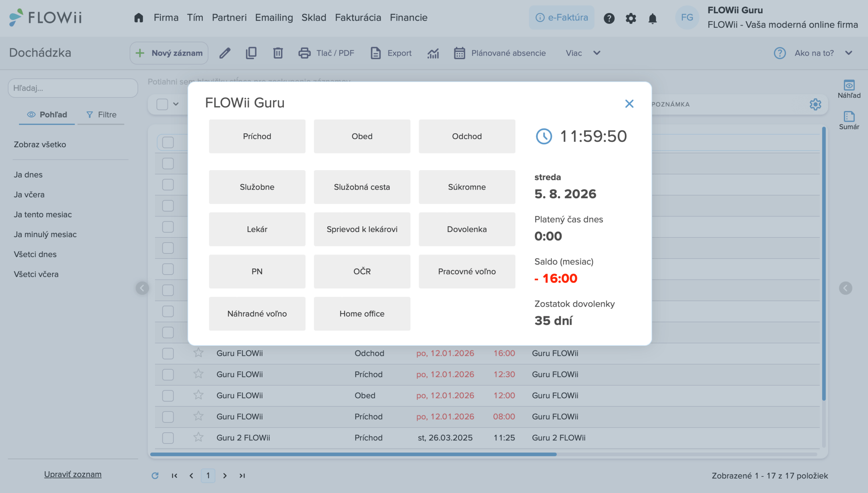Viewport: 868px width, 493px height.
Task: Show notifications bell
Action: (x=652, y=18)
